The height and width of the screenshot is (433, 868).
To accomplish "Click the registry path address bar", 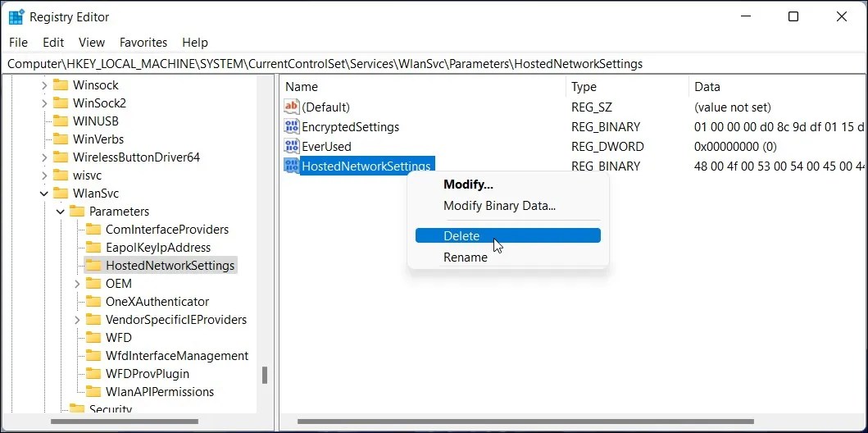I will pos(434,64).
